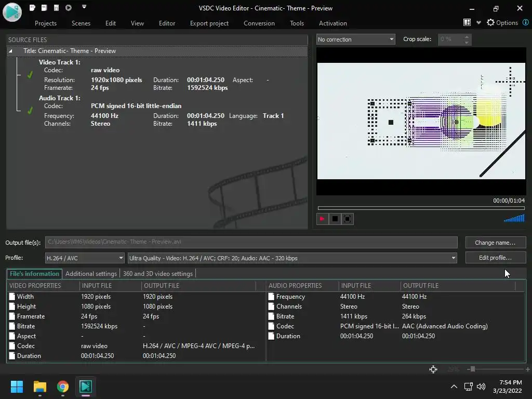This screenshot has height=399, width=532.
Task: Click the video Duration row icon
Action: [12, 355]
